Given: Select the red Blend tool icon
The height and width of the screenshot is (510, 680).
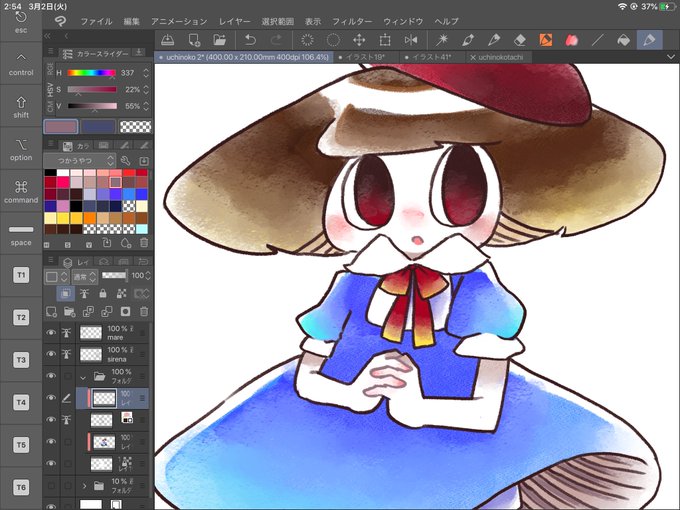Looking at the screenshot, I should tap(572, 40).
